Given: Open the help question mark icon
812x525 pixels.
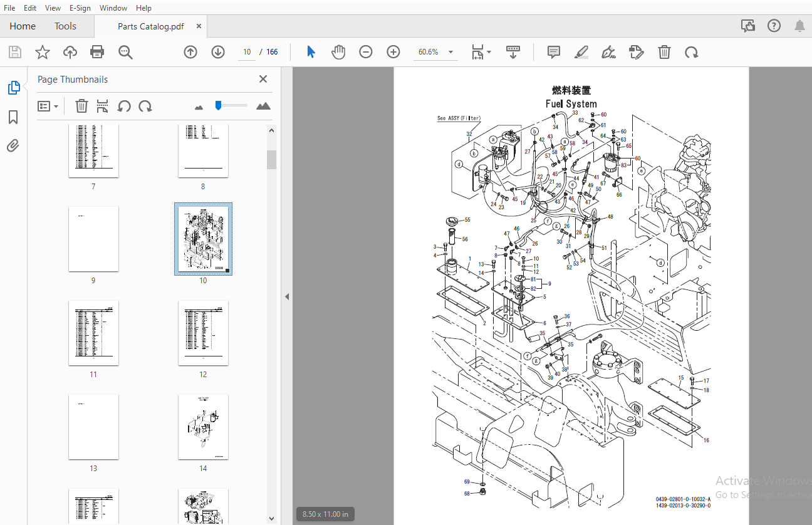Looking at the screenshot, I should pos(774,26).
